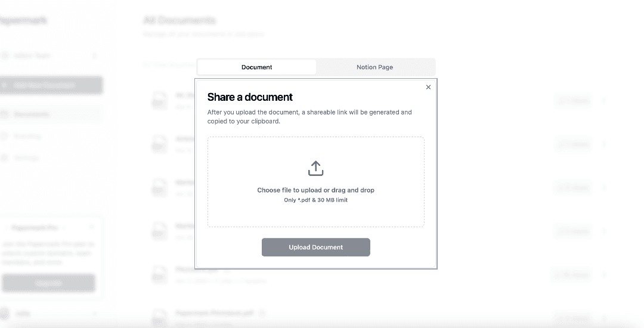644x328 pixels.
Task: Click the Papermark logo in the sidebar
Action: (23, 21)
